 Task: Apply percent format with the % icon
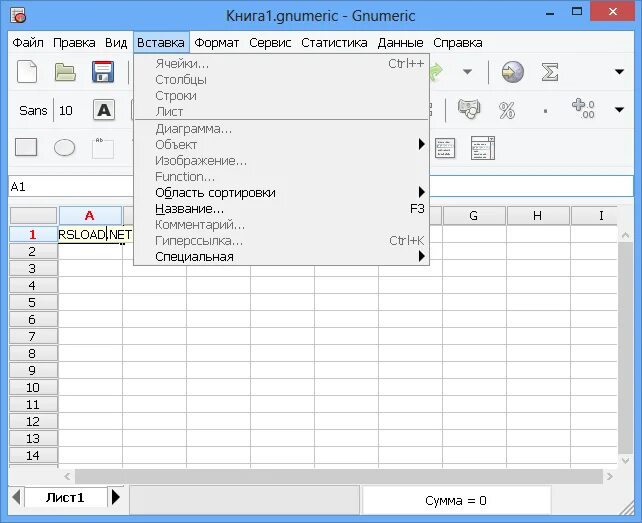click(x=507, y=110)
